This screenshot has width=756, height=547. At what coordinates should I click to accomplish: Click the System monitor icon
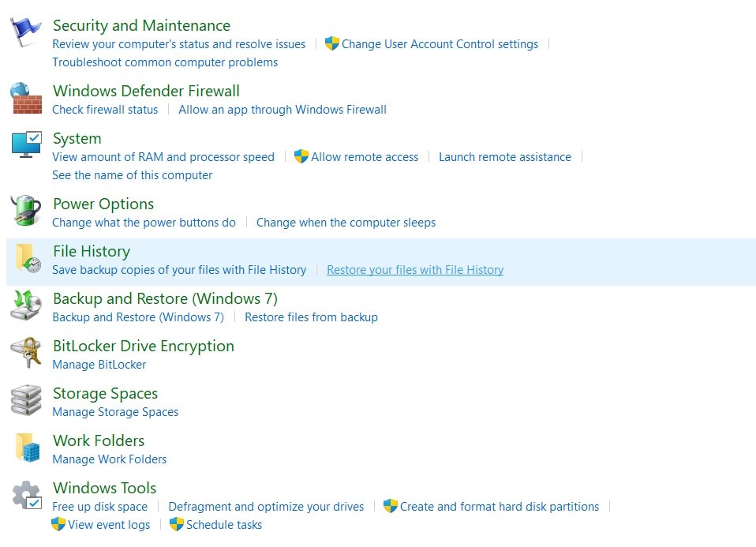(25, 146)
